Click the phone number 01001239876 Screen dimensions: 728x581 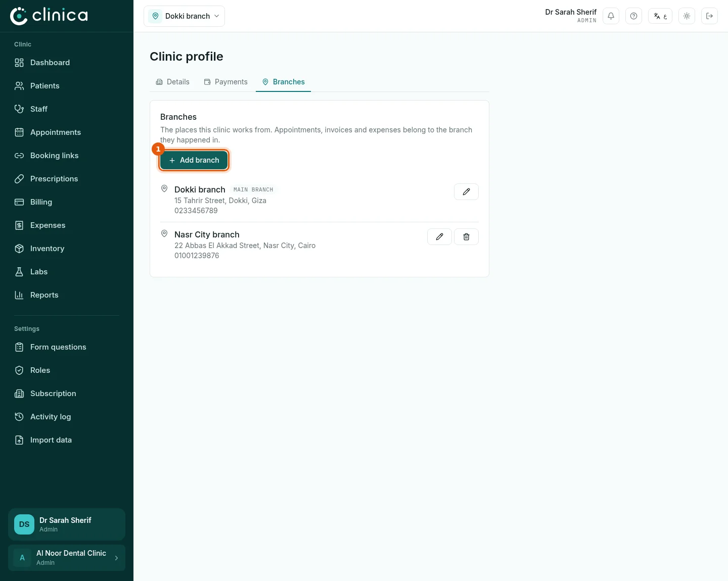point(197,256)
